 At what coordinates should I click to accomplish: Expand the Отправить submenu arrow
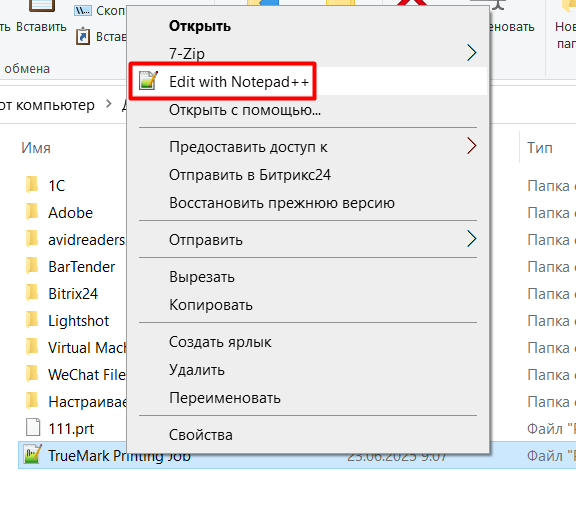coord(472,239)
